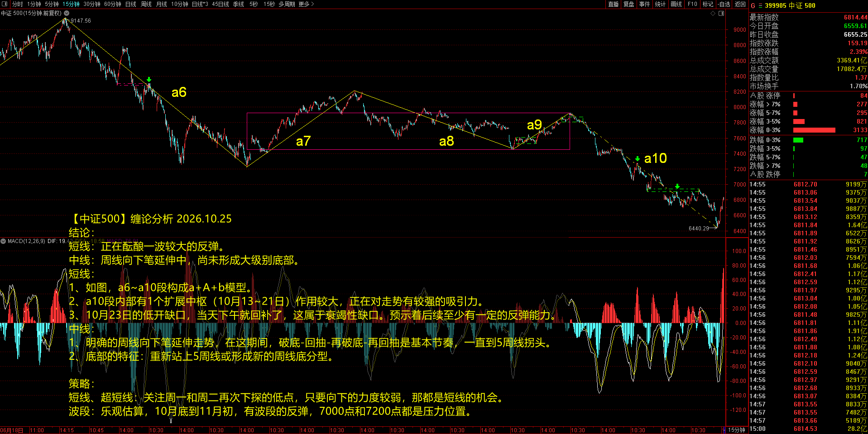Open the green list icon beside 399905
This screenshot has height=434, width=868.
click(760, 5)
